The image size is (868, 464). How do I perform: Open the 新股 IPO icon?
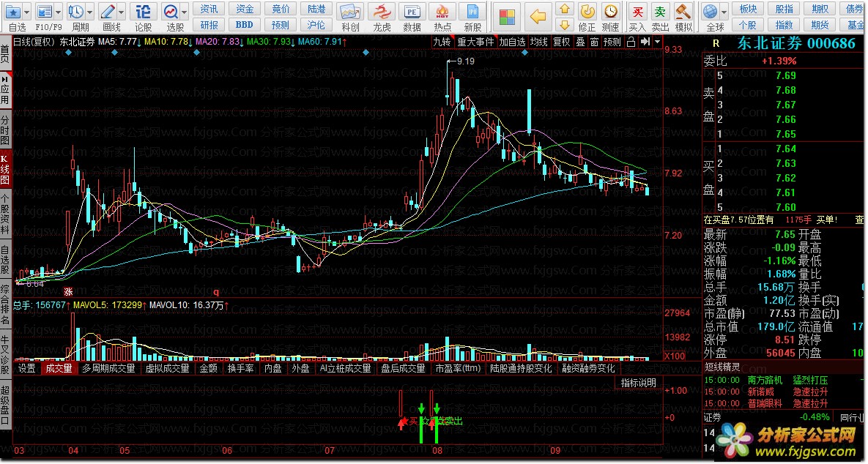pos(472,12)
